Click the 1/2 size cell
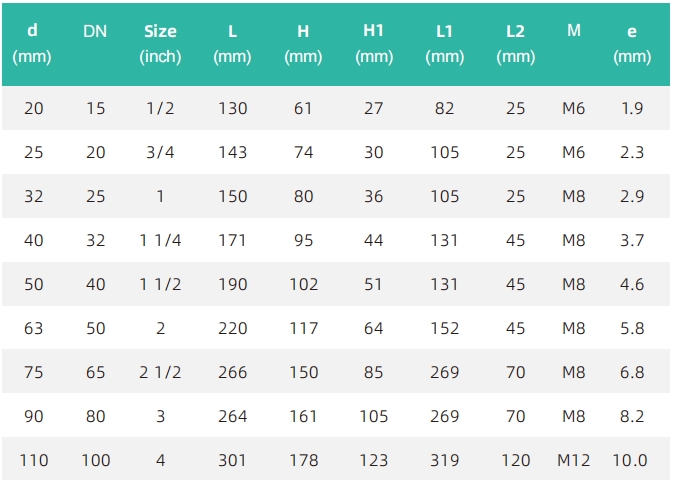The height and width of the screenshot is (480, 673). (x=160, y=108)
